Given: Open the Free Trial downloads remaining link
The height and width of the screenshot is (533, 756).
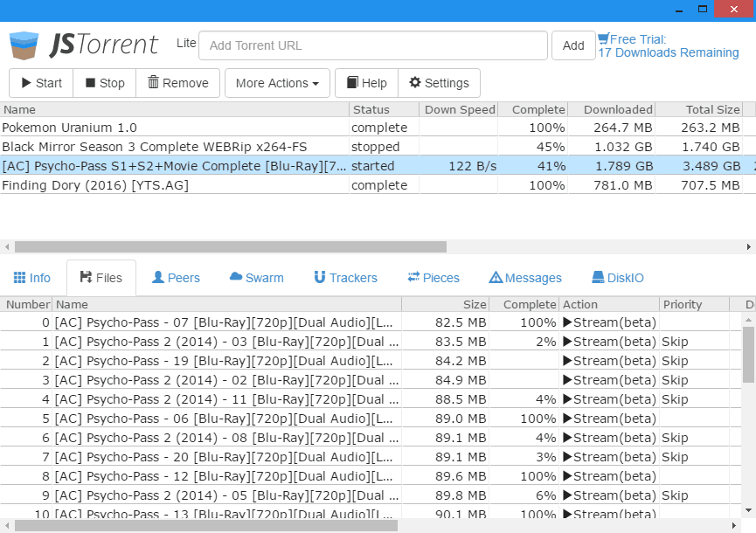Looking at the screenshot, I should 669,45.
